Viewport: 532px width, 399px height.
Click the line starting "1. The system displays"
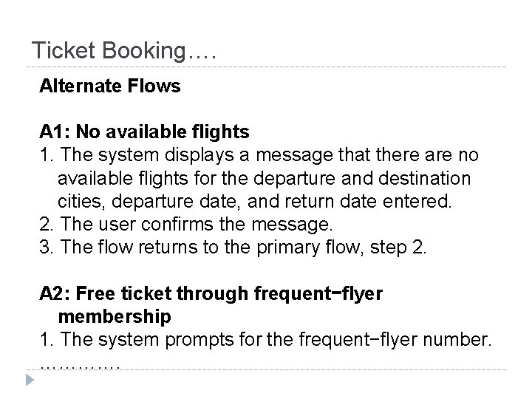[259, 155]
